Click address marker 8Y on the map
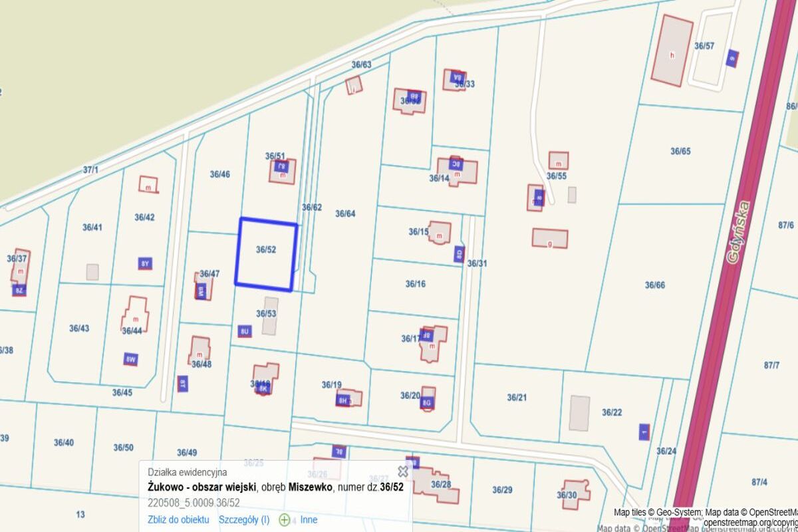The width and height of the screenshot is (798, 532). [x=145, y=263]
